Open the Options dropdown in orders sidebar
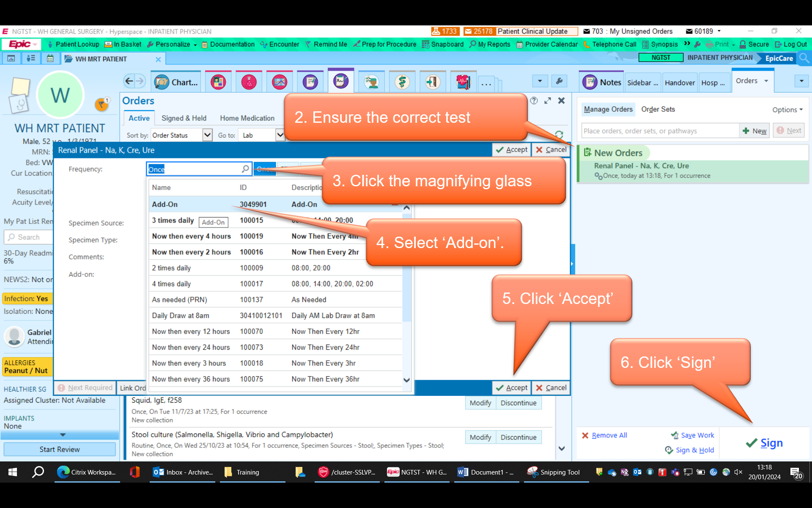 (x=787, y=110)
